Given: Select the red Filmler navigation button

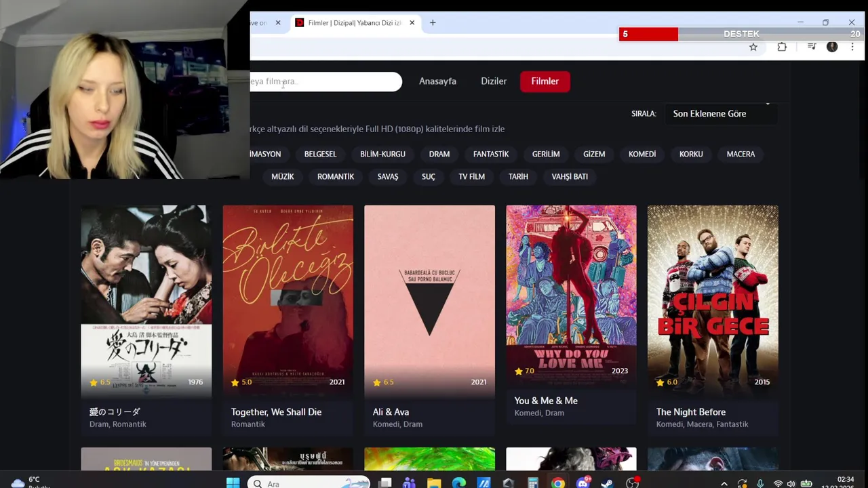Looking at the screenshot, I should coord(545,81).
